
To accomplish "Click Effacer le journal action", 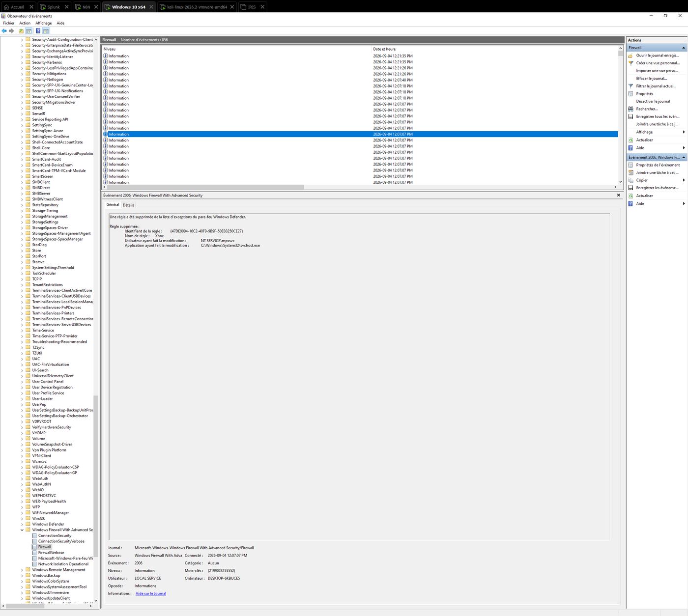I will tap(652, 78).
